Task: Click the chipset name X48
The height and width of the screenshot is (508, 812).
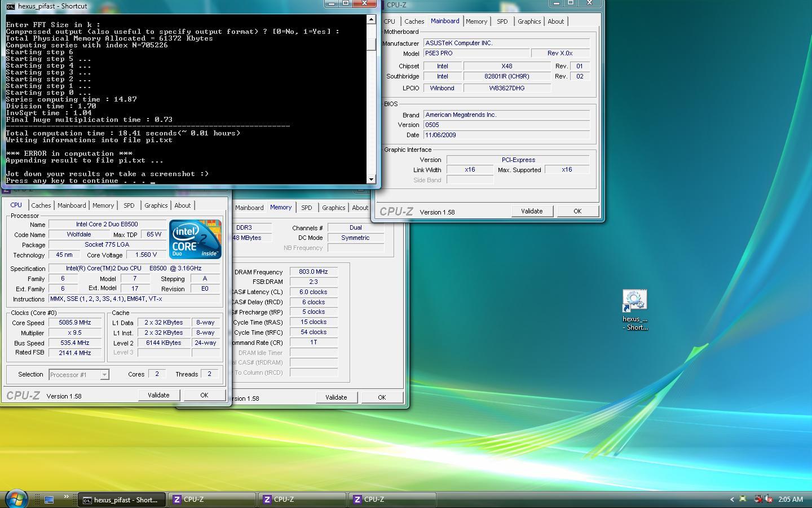Action: tap(507, 66)
